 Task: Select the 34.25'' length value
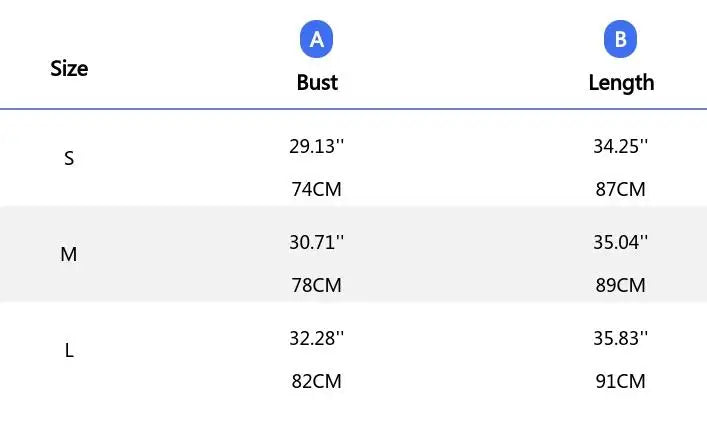[620, 146]
